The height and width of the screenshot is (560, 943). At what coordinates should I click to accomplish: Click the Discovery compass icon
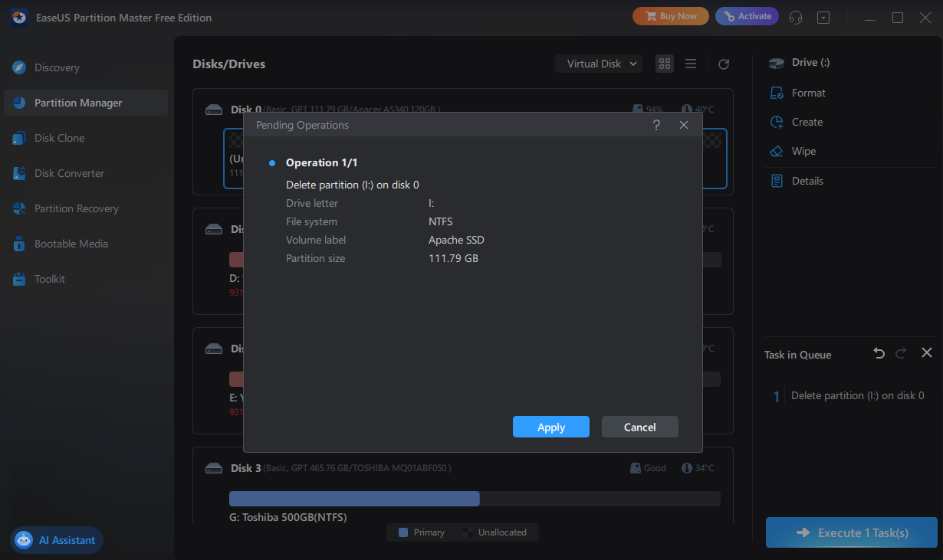click(19, 67)
